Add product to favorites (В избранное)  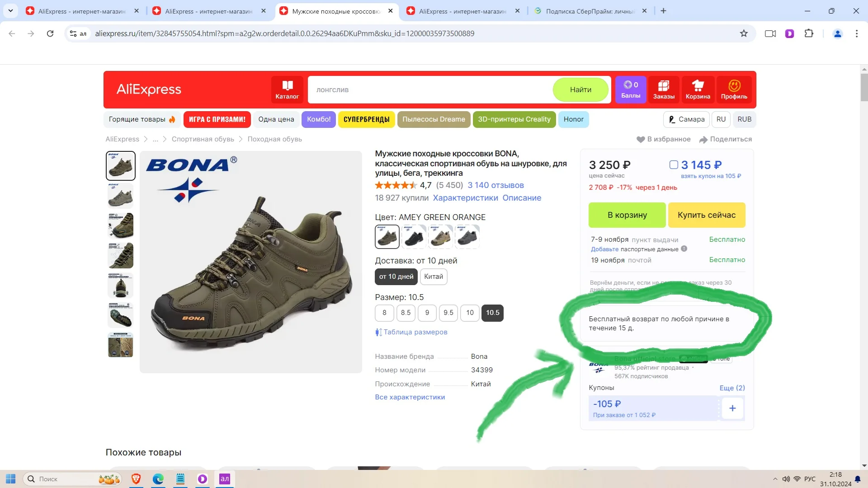click(664, 139)
